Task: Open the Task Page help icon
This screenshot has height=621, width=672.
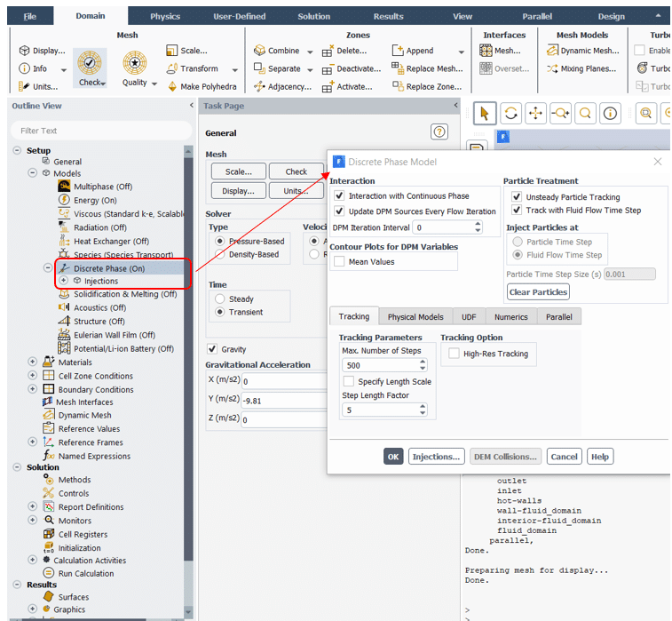Action: coord(439,131)
